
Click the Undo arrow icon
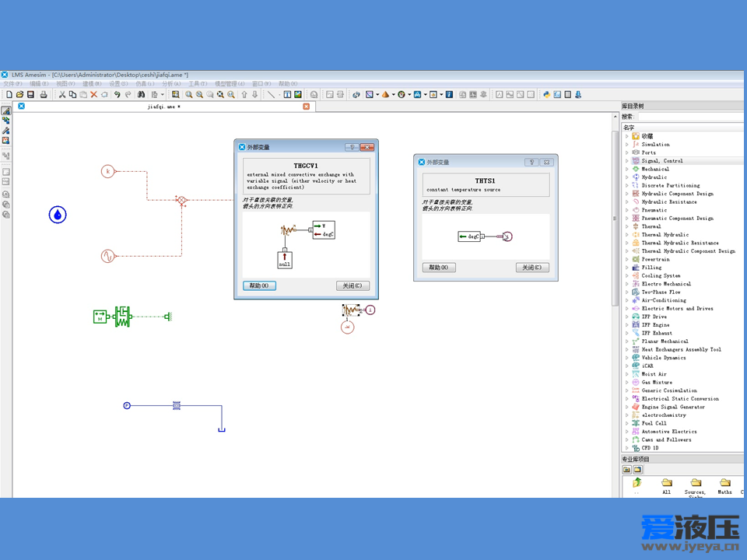tap(117, 94)
